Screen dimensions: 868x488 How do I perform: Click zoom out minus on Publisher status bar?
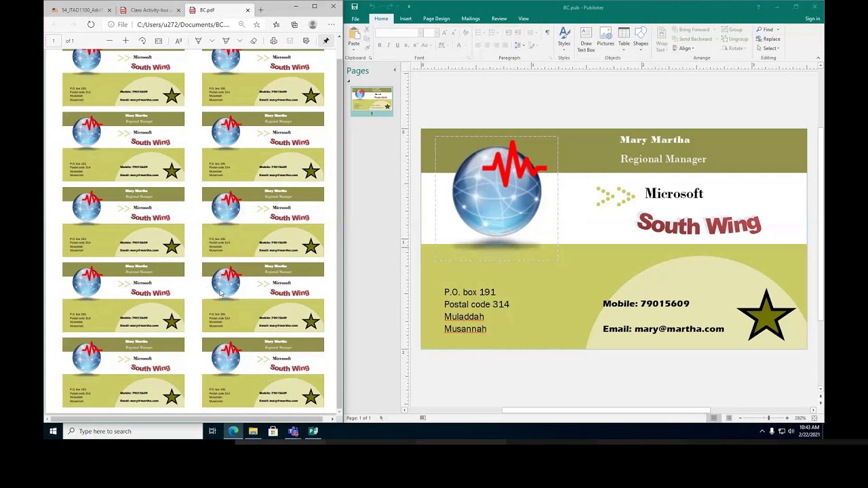coord(740,418)
